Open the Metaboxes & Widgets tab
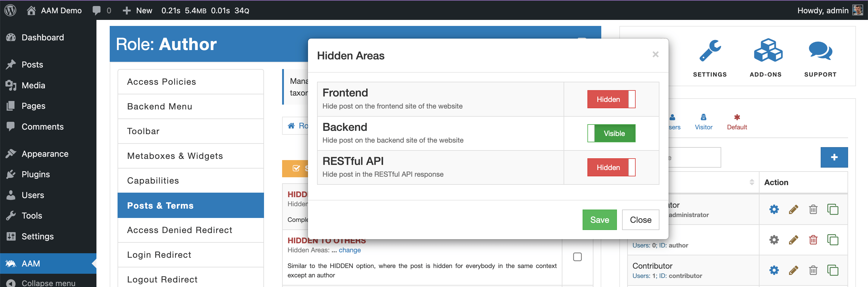 (191, 156)
